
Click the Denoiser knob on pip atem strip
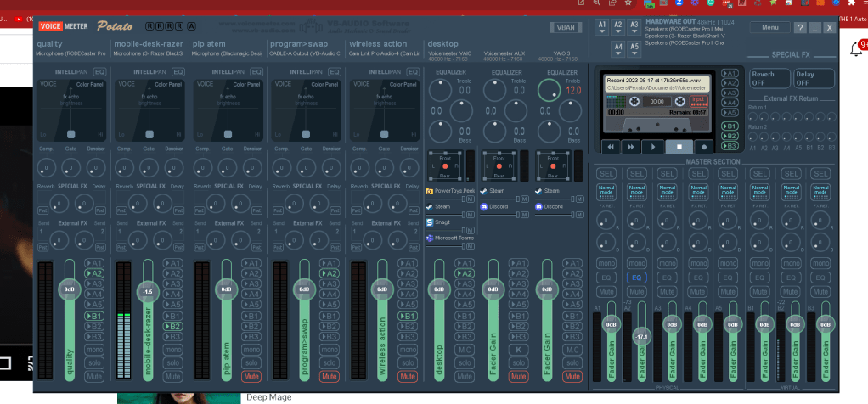[x=252, y=168]
